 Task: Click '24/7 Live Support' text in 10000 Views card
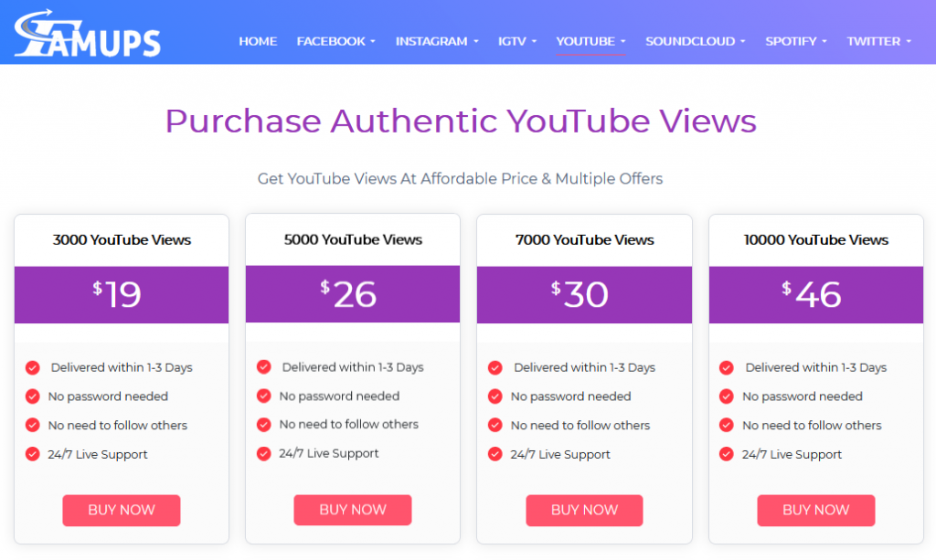792,454
